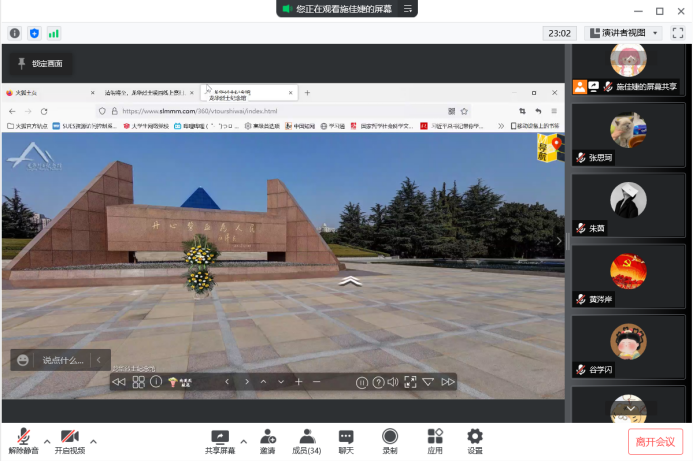Open the 聊天 chat panel
693x461 pixels.
tap(346, 440)
